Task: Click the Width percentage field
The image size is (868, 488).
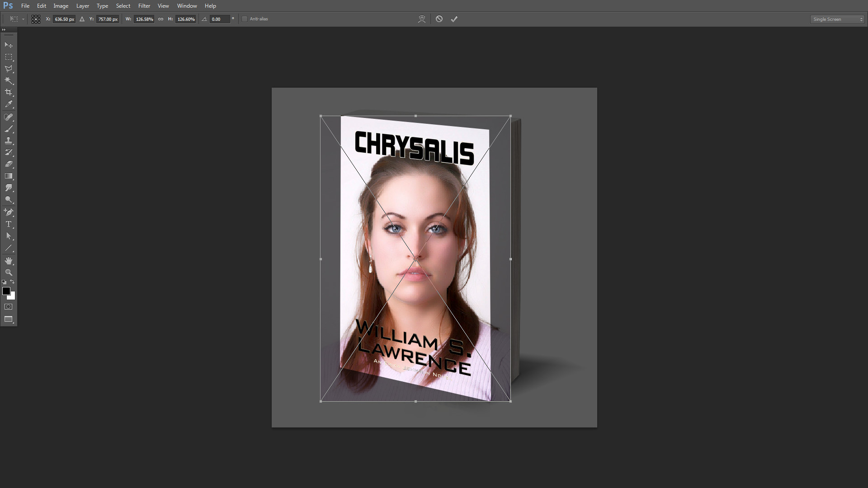Action: 144,19
